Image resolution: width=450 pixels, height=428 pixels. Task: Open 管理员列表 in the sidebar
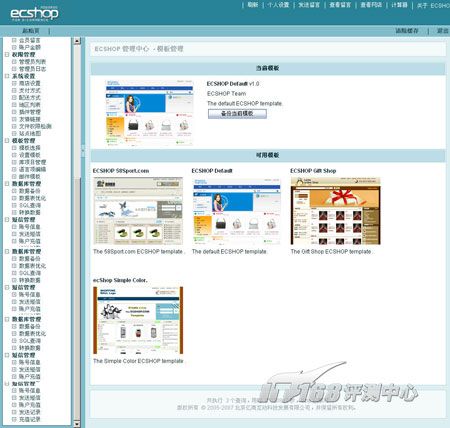[x=32, y=62]
